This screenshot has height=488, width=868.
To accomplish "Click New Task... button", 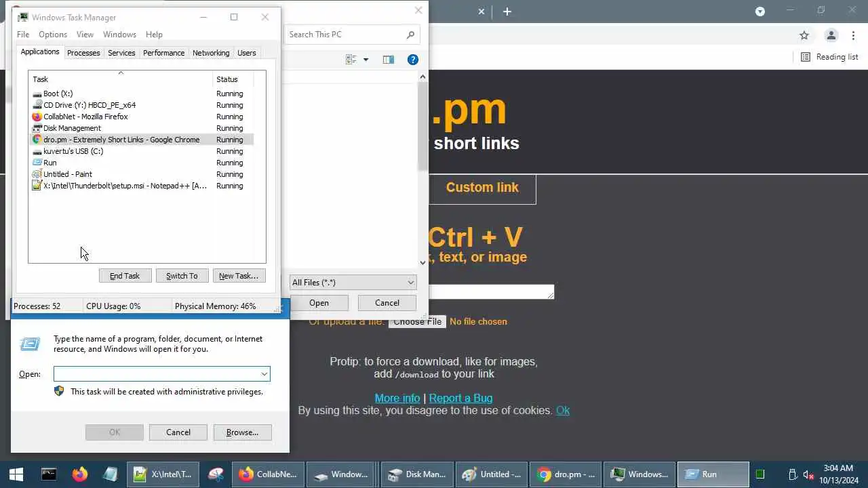I will point(239,276).
